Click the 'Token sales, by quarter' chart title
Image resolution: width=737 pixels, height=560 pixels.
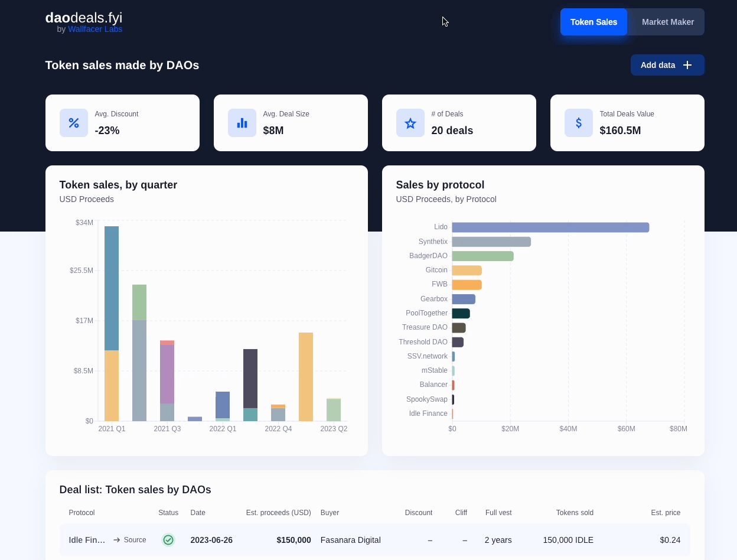click(x=118, y=185)
